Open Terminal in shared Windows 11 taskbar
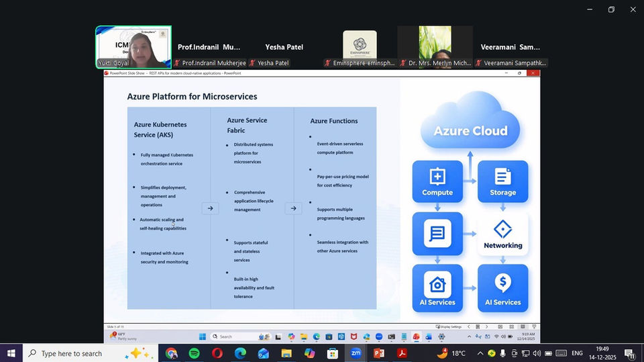The width and height of the screenshot is (644, 362). (391, 336)
